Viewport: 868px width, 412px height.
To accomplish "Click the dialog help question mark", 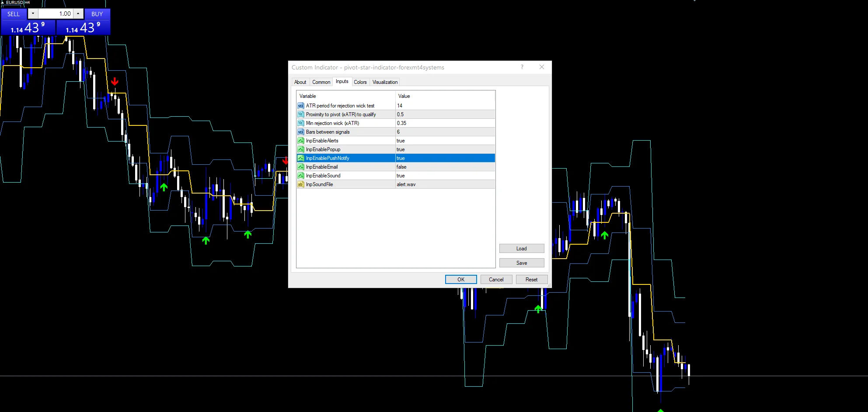I will (522, 67).
